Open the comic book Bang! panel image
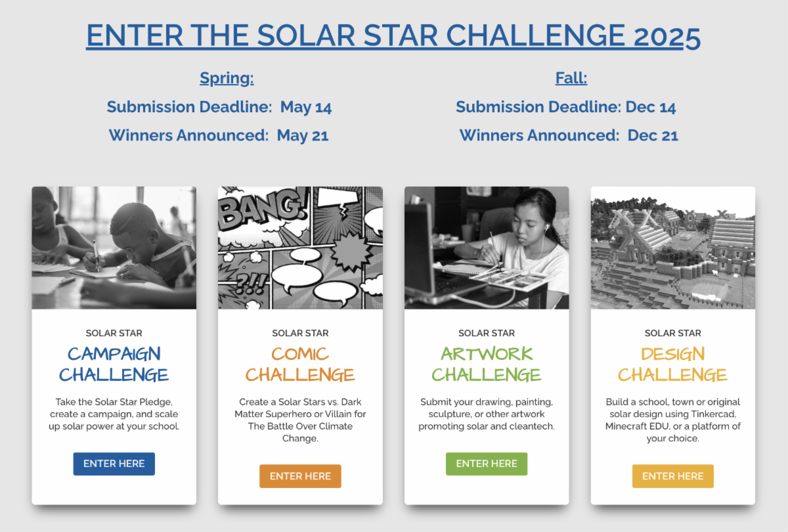Image resolution: width=788 pixels, height=532 pixels. click(x=300, y=248)
